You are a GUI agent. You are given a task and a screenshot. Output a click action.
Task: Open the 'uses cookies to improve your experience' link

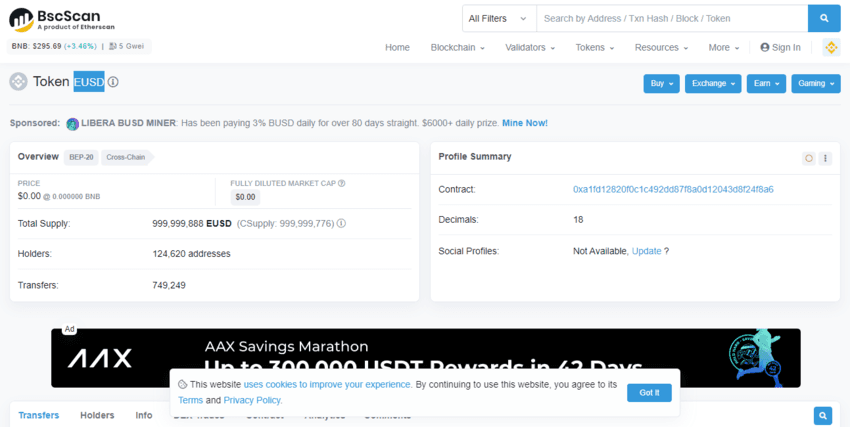327,385
